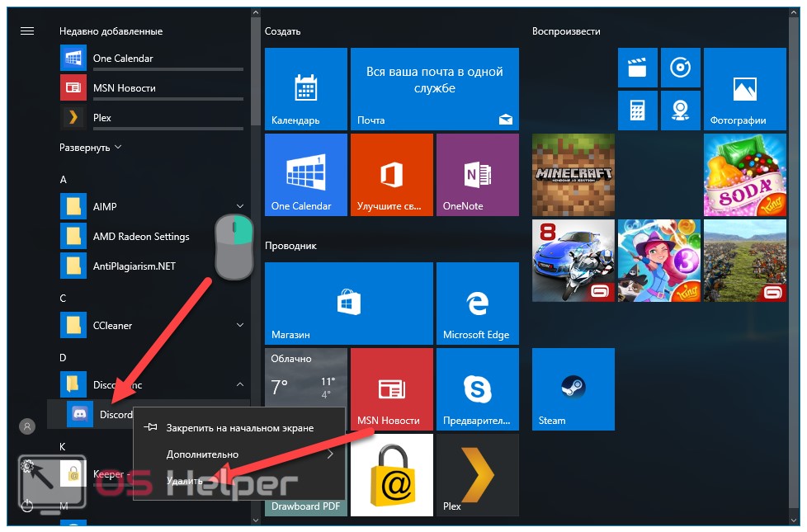Expand the CCleaner folder chevron
807x532 pixels.
pos(240,325)
